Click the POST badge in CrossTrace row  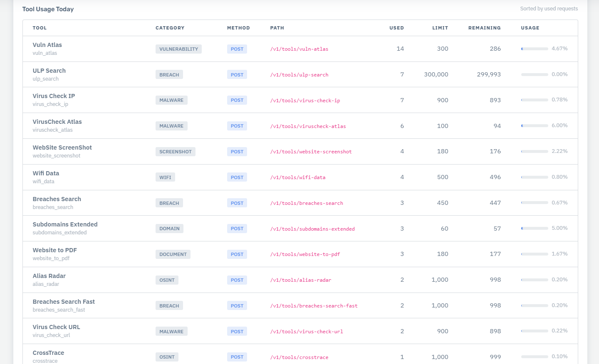(x=237, y=357)
